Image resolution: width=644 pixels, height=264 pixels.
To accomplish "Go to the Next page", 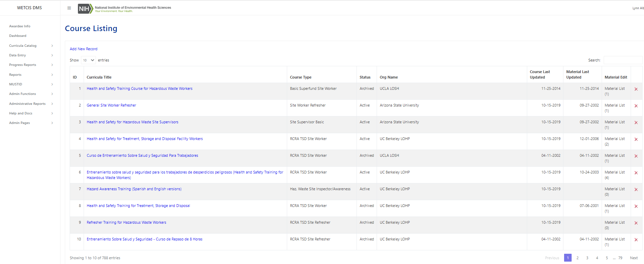I will 634,258.
